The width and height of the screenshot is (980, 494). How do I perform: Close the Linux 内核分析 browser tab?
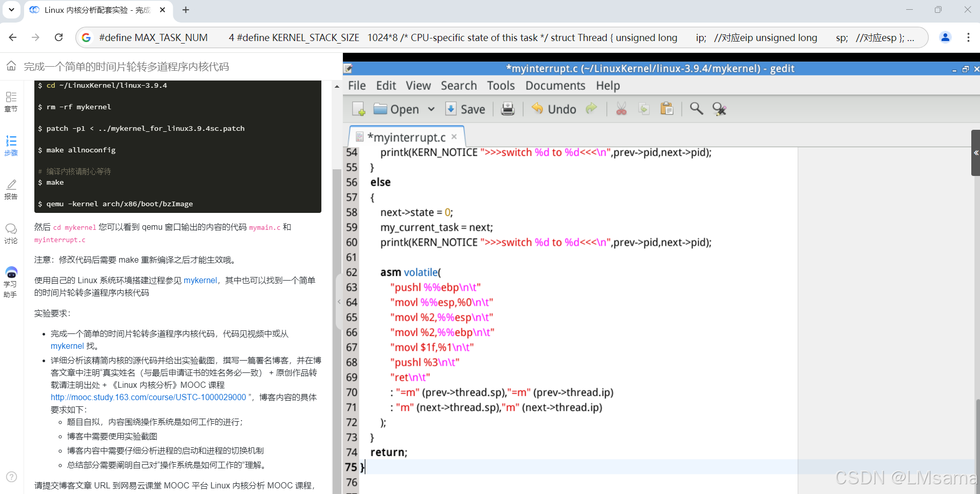click(162, 10)
